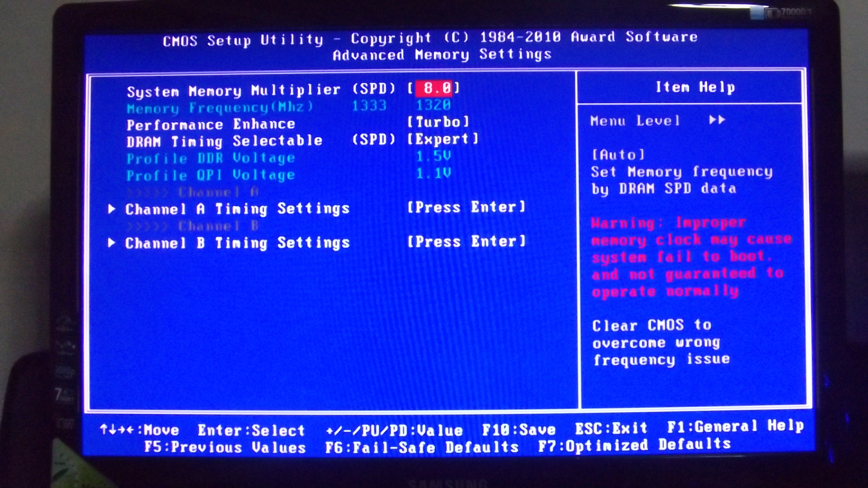Viewport: 868px width, 488px height.
Task: Click F1:General Help hint
Action: [735, 426]
